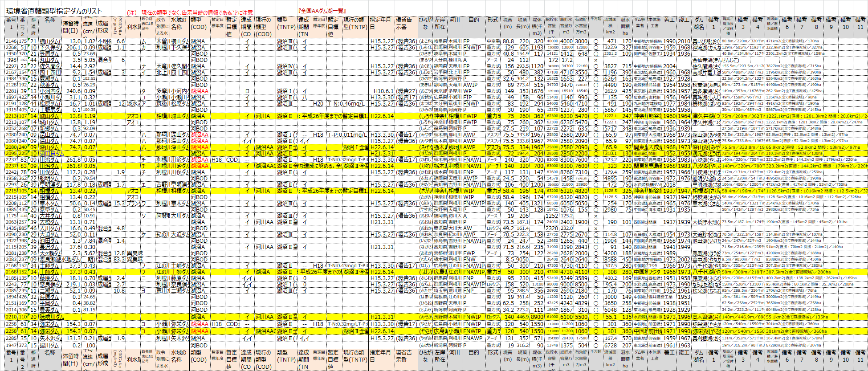Open the 船明ダム dam link
Viewport: 868px width, 371px height.
click(x=49, y=178)
